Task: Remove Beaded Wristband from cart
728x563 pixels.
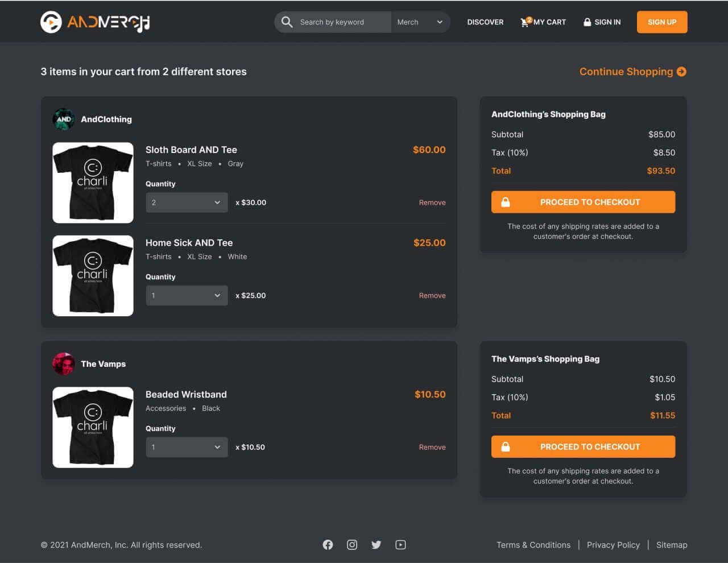Action: click(x=432, y=448)
